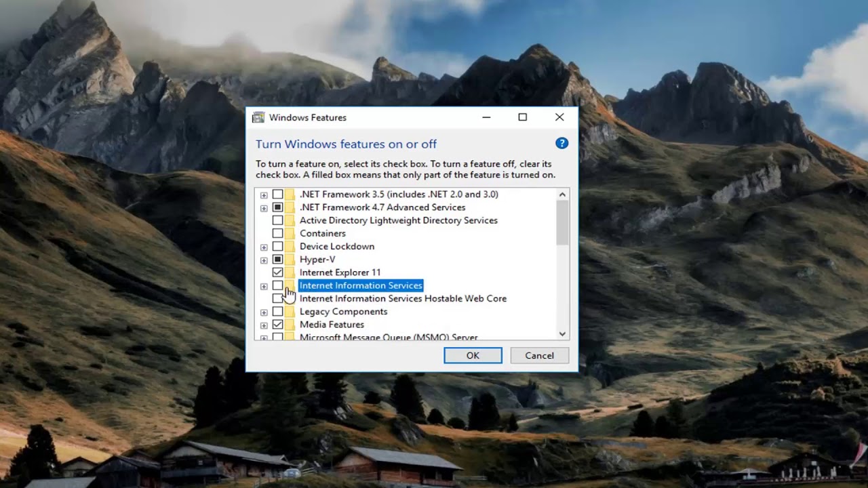Viewport: 868px width, 488px height.
Task: Select .NET Framework 4.7 Advanced Services label
Action: pos(382,207)
